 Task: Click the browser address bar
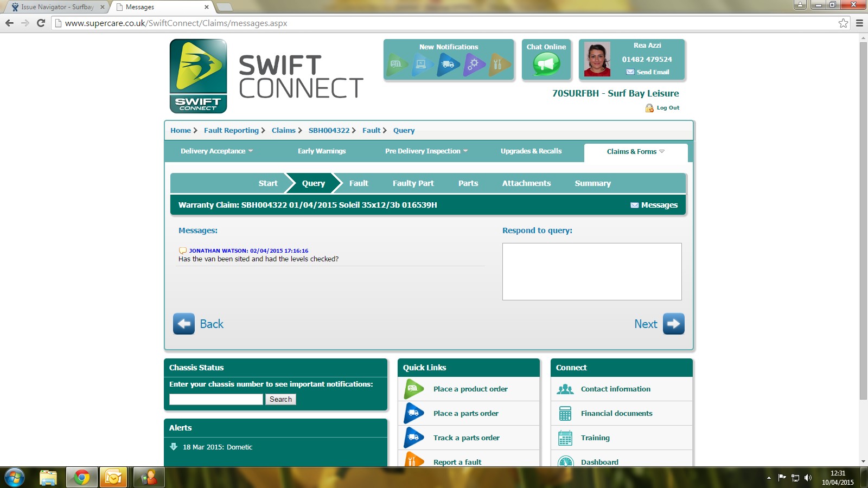click(450, 23)
